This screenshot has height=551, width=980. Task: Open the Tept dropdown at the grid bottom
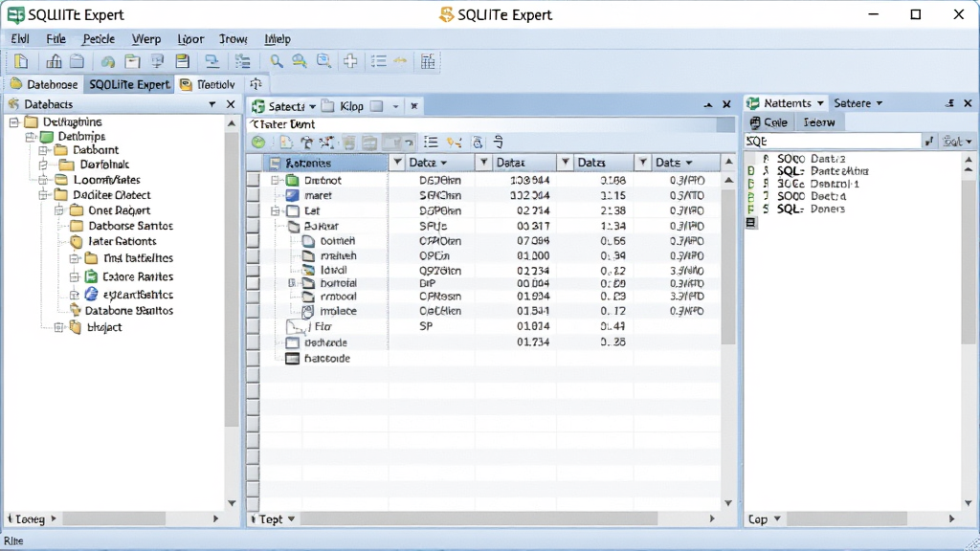pos(291,519)
